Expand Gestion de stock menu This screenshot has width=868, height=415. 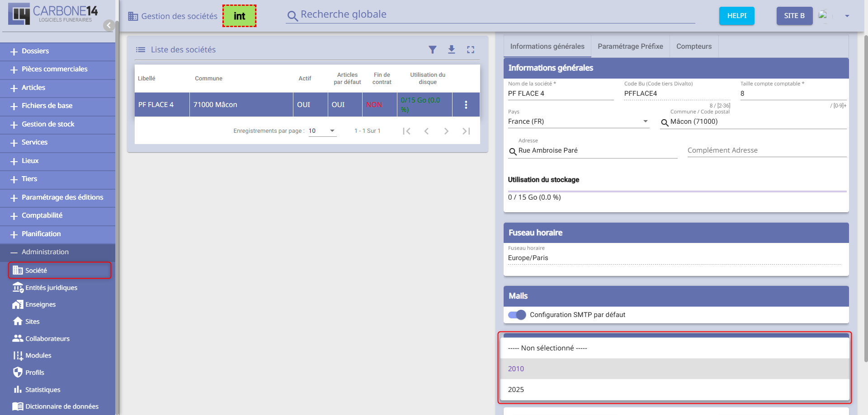57,125
